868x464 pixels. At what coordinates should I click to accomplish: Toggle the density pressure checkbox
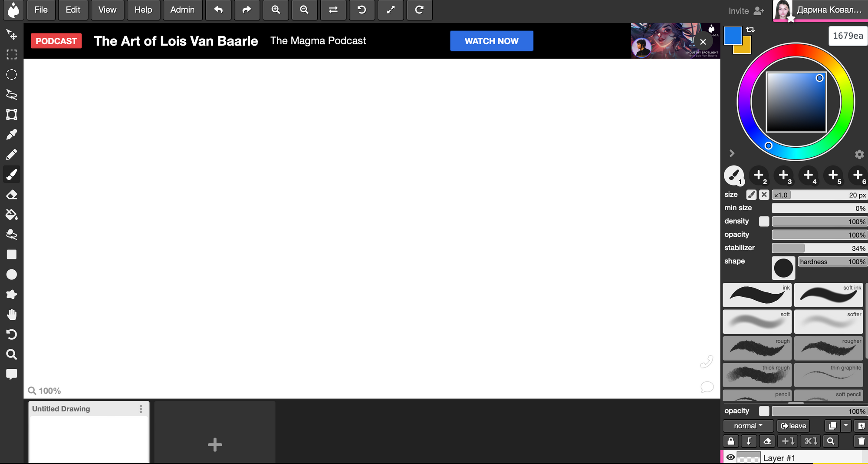(x=764, y=222)
